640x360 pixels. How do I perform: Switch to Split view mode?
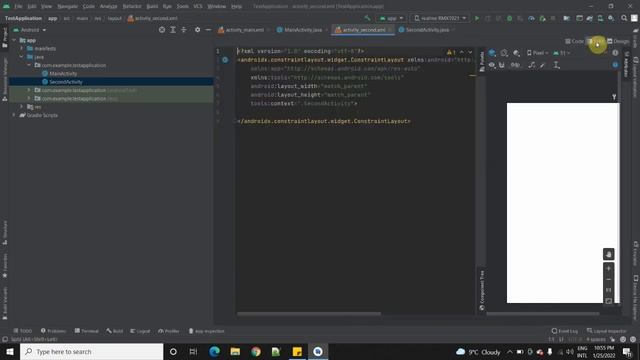[x=596, y=41]
